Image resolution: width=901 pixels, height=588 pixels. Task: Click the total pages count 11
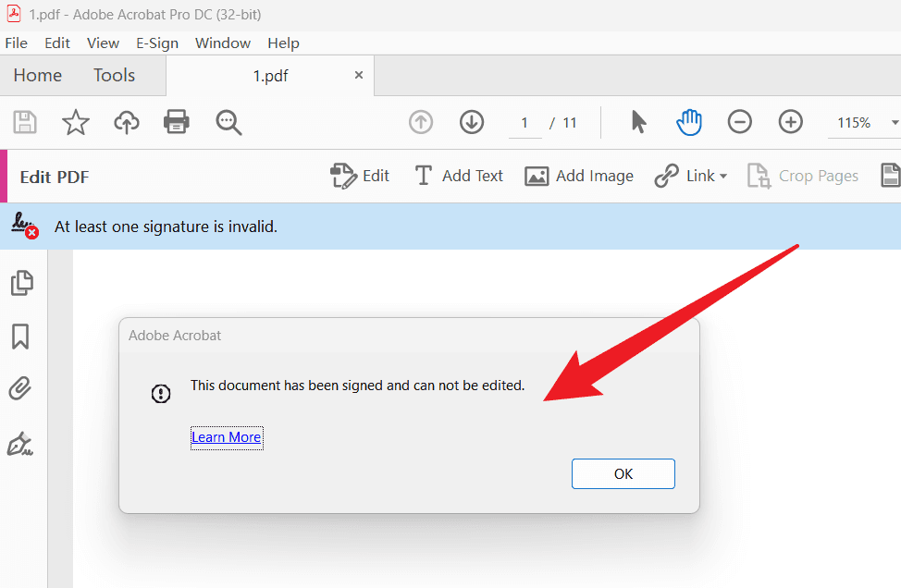coord(570,123)
